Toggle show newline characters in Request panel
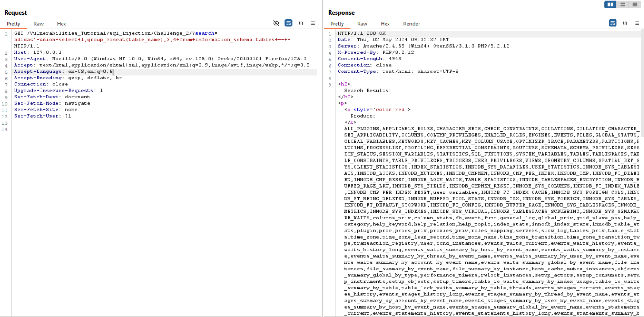644x317 pixels. click(301, 23)
